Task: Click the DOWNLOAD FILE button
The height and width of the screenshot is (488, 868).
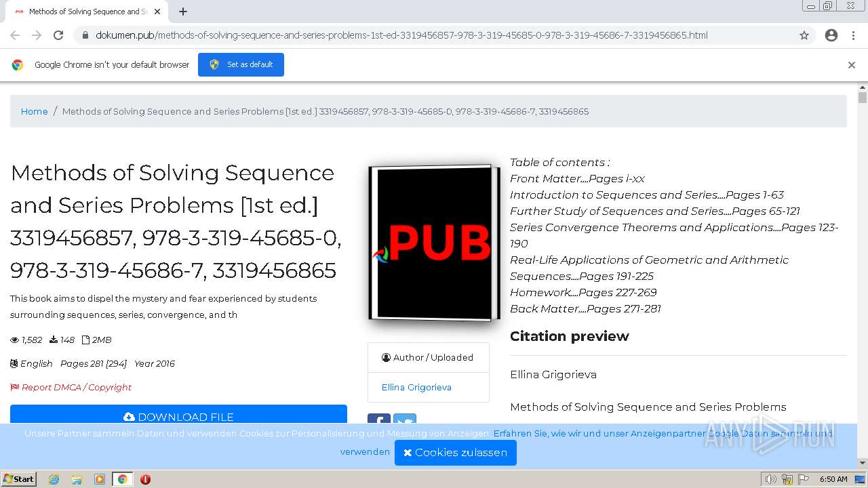Action: click(178, 415)
